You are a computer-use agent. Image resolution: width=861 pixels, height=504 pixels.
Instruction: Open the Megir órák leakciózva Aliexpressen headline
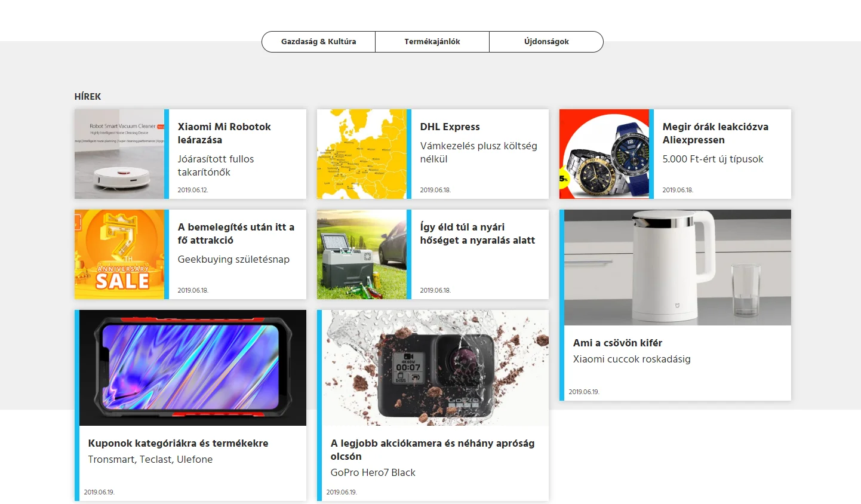tap(715, 133)
